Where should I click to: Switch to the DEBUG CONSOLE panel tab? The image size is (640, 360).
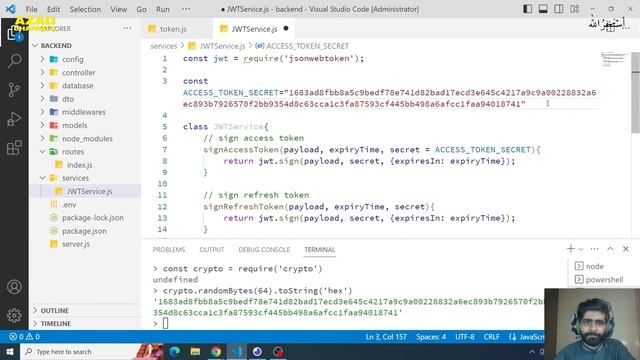(264, 249)
